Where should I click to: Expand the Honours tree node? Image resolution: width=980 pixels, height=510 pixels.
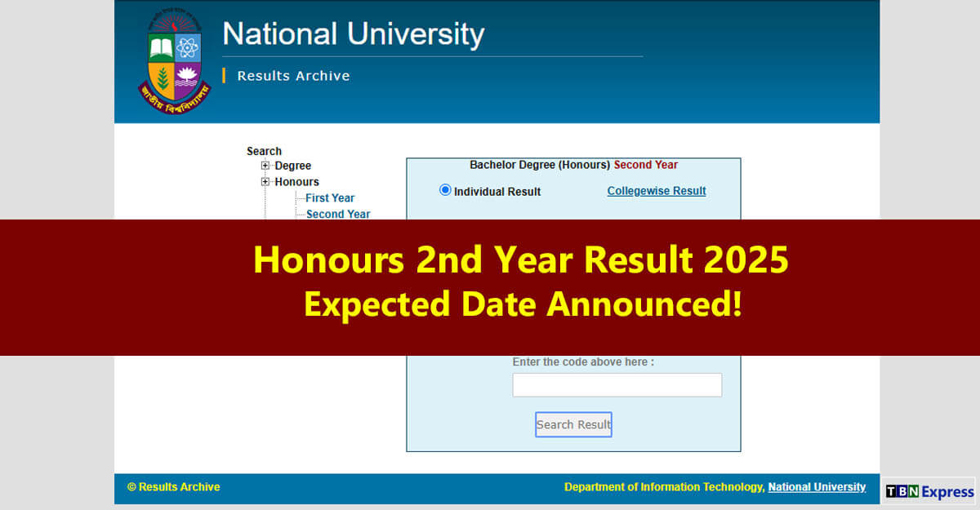click(265, 182)
